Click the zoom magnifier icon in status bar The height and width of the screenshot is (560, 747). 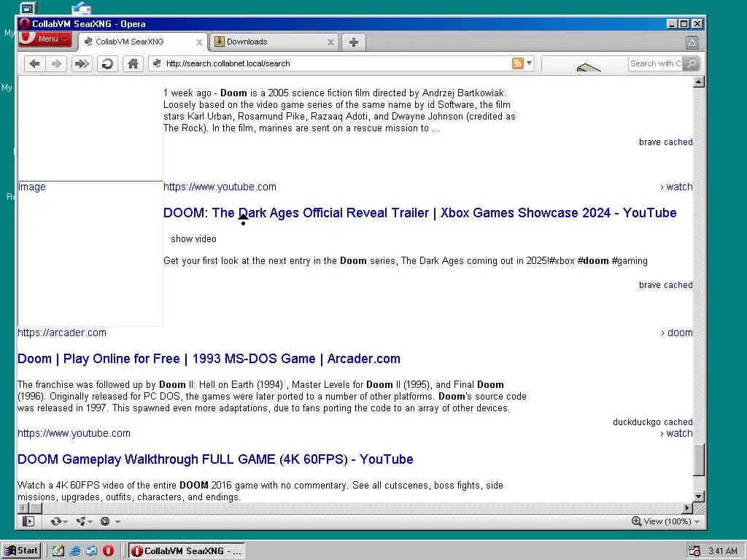tap(636, 521)
